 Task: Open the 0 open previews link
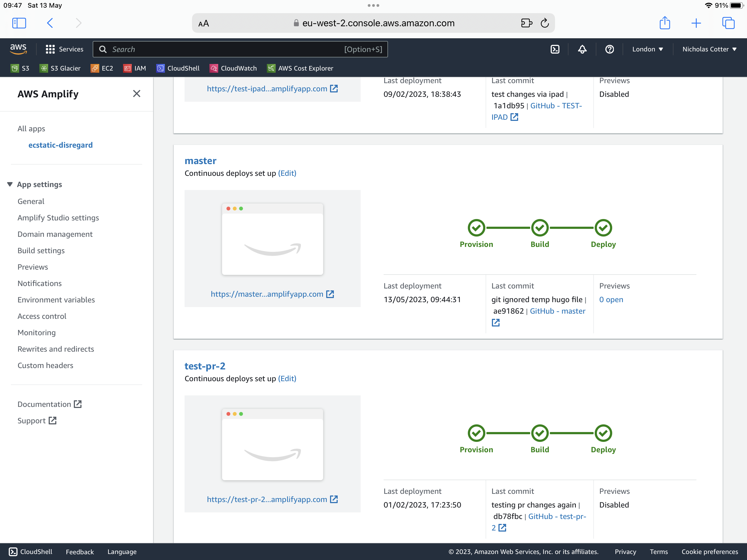click(611, 300)
